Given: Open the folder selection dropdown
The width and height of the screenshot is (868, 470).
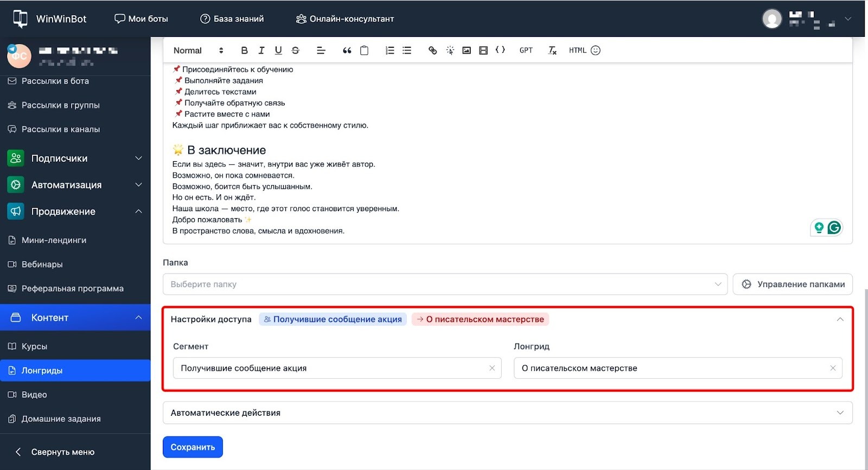Looking at the screenshot, I should click(445, 284).
